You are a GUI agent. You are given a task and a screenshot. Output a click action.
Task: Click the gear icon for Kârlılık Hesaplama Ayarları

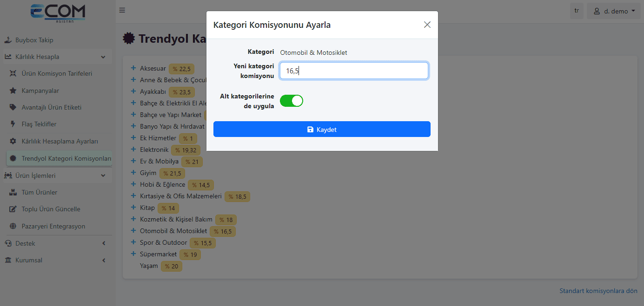click(x=13, y=141)
